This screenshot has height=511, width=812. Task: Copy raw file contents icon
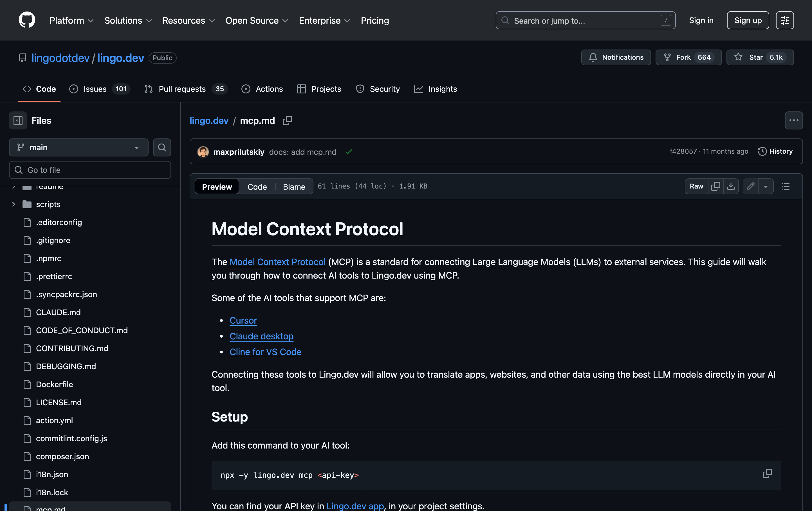click(x=715, y=186)
